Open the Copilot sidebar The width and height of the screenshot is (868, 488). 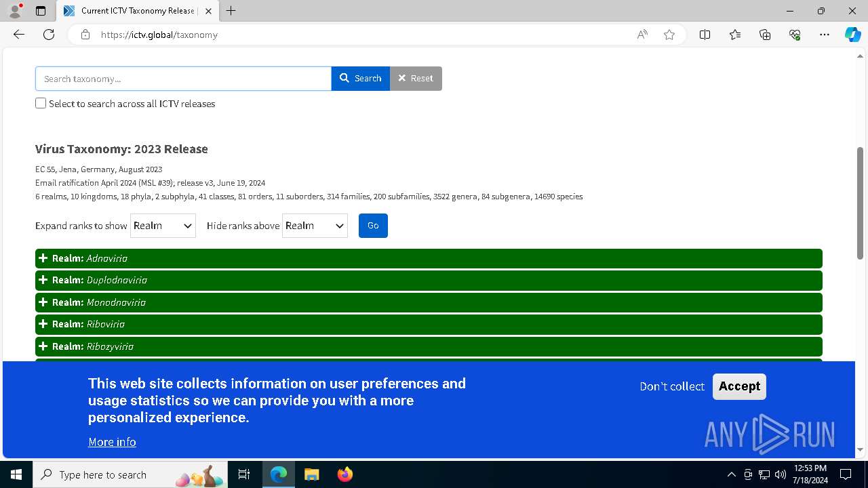tap(852, 35)
